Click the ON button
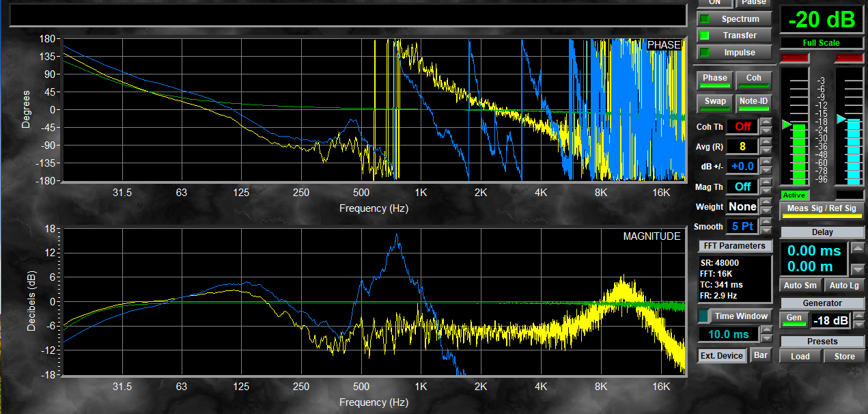 click(x=714, y=3)
